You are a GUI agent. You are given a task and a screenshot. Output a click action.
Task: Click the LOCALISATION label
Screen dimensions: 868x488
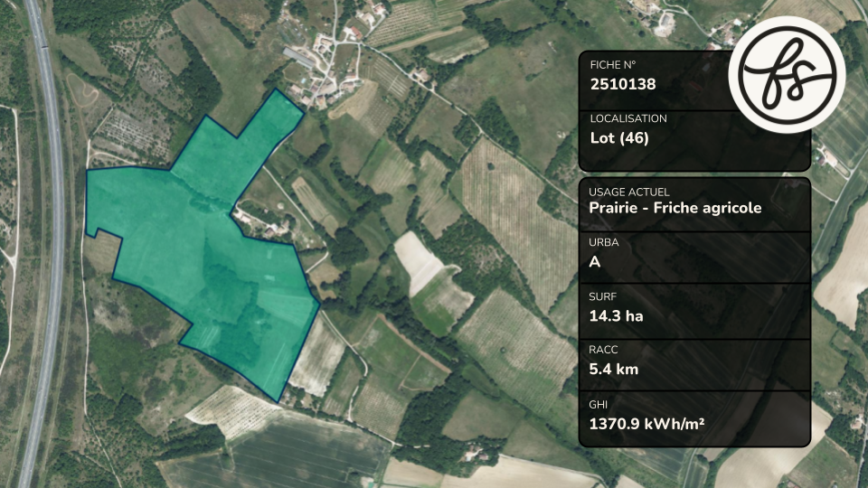click(x=628, y=118)
